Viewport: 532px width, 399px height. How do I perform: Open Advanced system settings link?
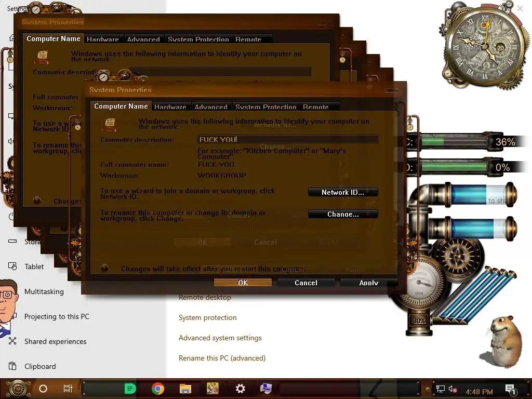click(220, 338)
